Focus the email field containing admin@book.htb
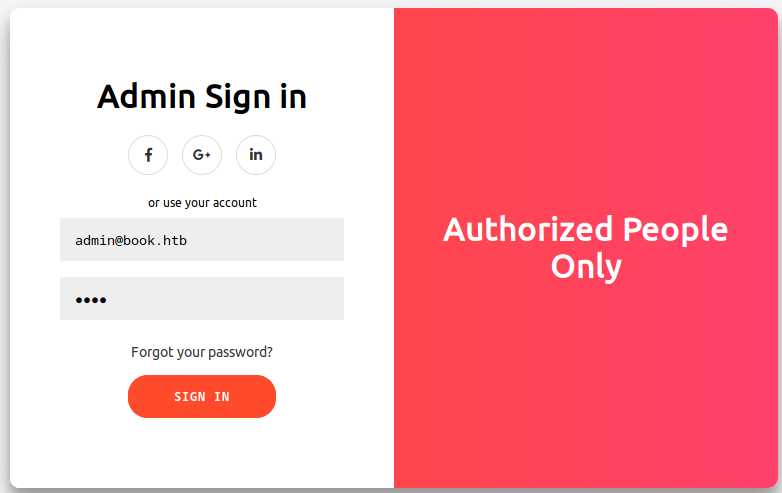782x493 pixels. tap(202, 240)
